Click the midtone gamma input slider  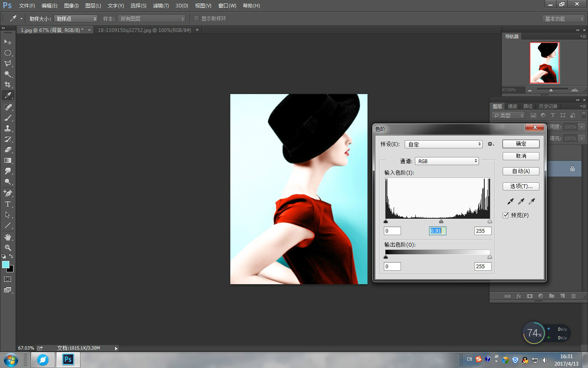[x=441, y=222]
